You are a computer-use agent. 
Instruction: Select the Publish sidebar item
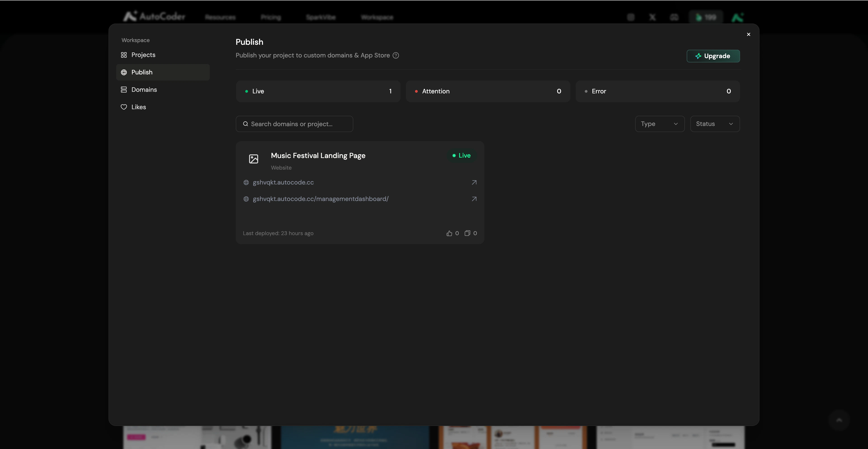tap(142, 72)
